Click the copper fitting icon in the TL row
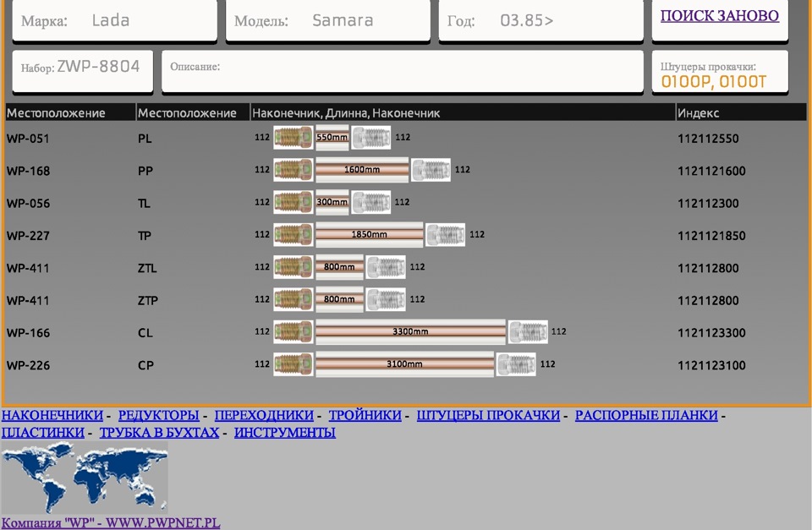 [x=294, y=202]
